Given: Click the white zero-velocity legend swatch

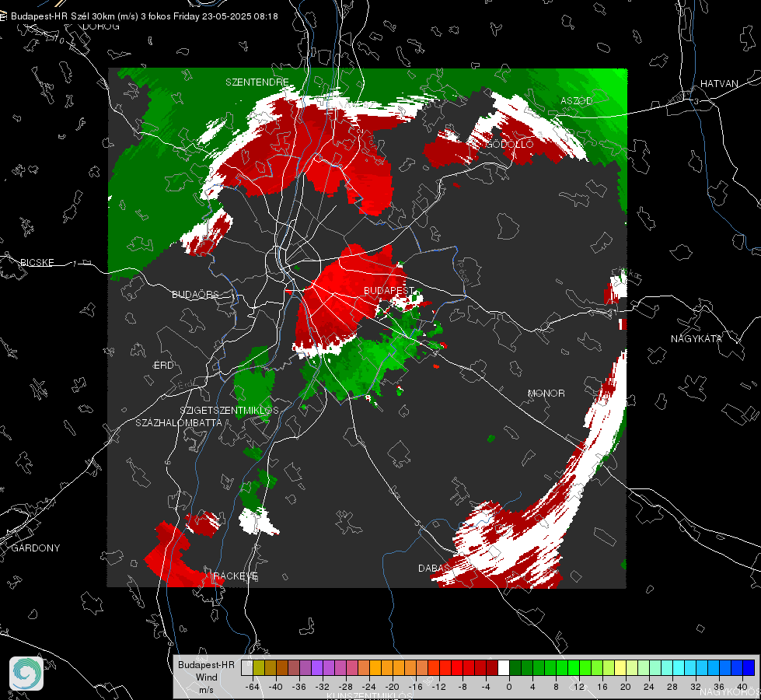Looking at the screenshot, I should pyautogui.click(x=503, y=667).
